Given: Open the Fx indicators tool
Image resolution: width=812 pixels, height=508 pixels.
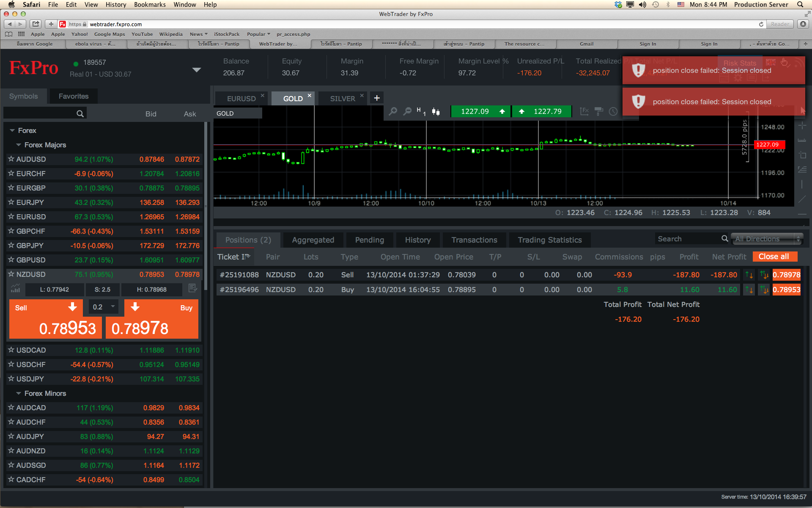Looking at the screenshot, I should click(584, 111).
